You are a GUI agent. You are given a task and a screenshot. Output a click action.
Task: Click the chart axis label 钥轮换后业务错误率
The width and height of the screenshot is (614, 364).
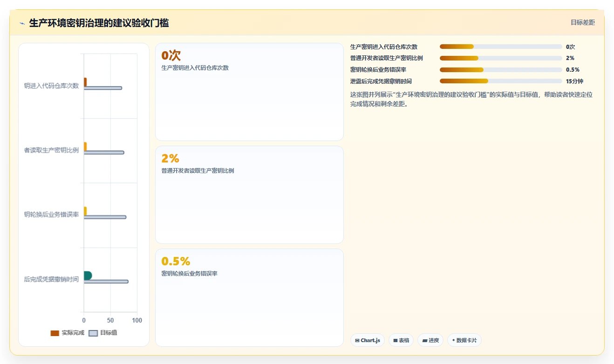coord(51,215)
